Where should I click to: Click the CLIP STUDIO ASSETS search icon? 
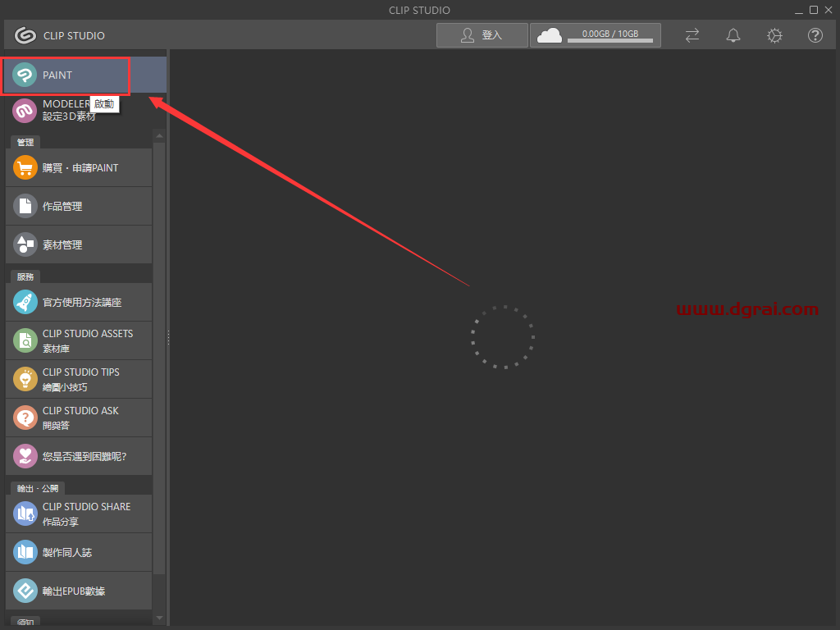25,340
